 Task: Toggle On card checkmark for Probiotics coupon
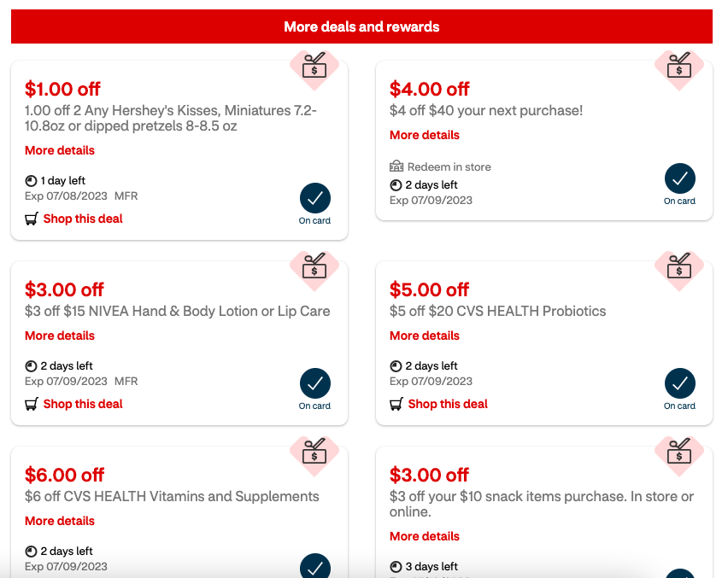[679, 383]
